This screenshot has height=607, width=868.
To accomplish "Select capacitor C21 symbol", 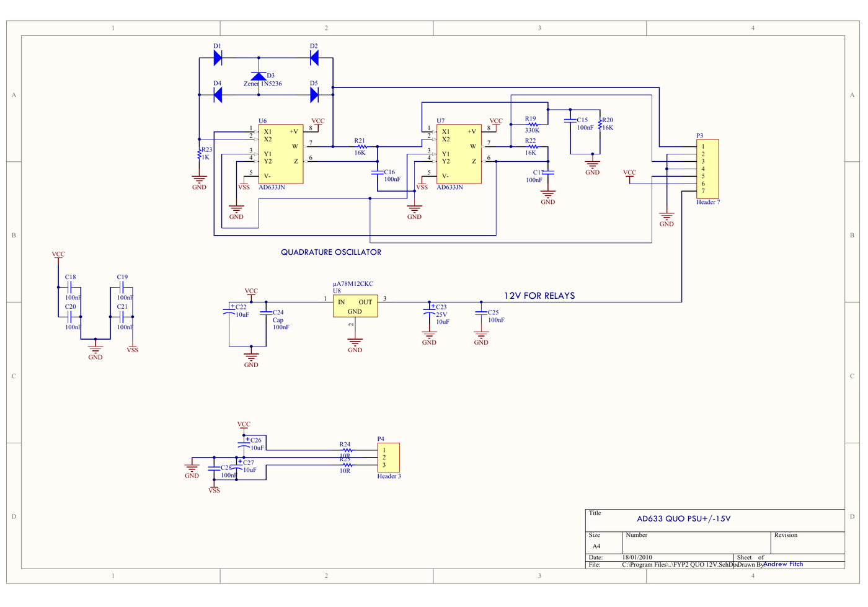I will tap(122, 317).
